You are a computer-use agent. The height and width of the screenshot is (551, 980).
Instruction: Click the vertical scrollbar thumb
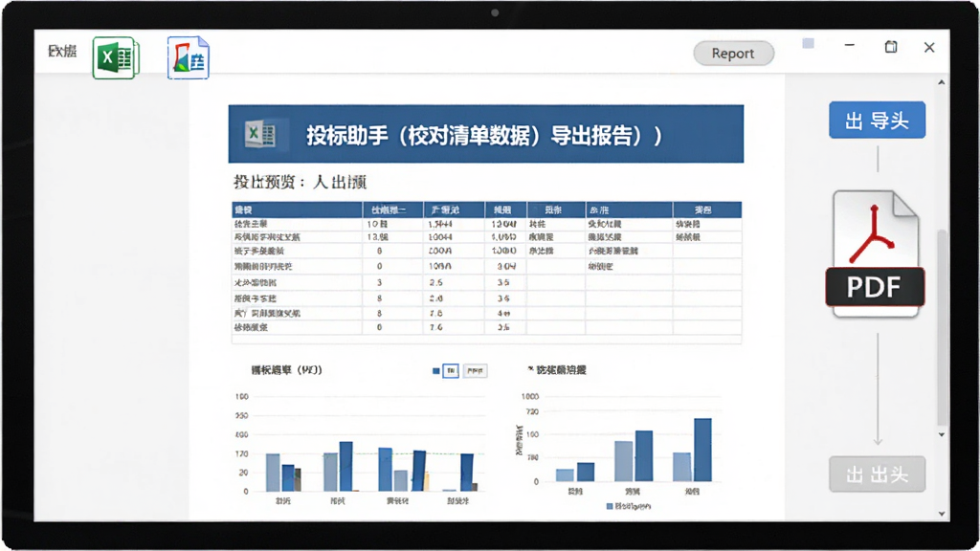pyautogui.click(x=942, y=327)
